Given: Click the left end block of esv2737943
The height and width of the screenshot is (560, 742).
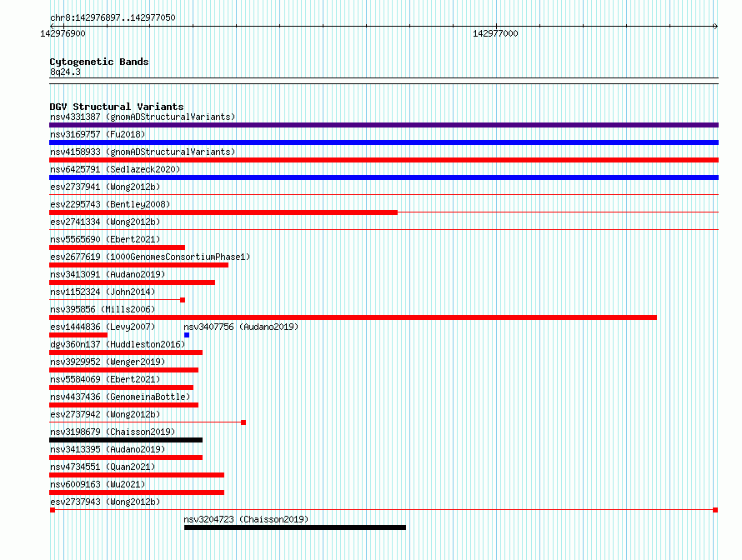Looking at the screenshot, I should [x=53, y=510].
